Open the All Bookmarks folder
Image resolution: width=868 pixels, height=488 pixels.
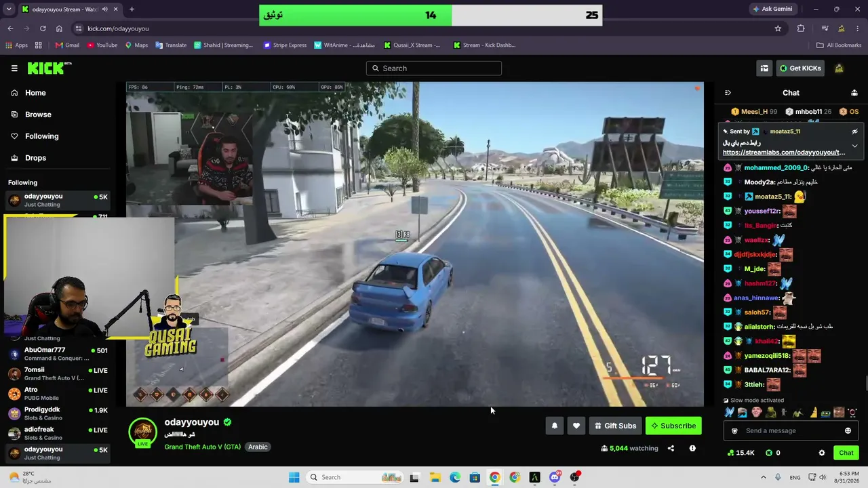click(x=839, y=45)
